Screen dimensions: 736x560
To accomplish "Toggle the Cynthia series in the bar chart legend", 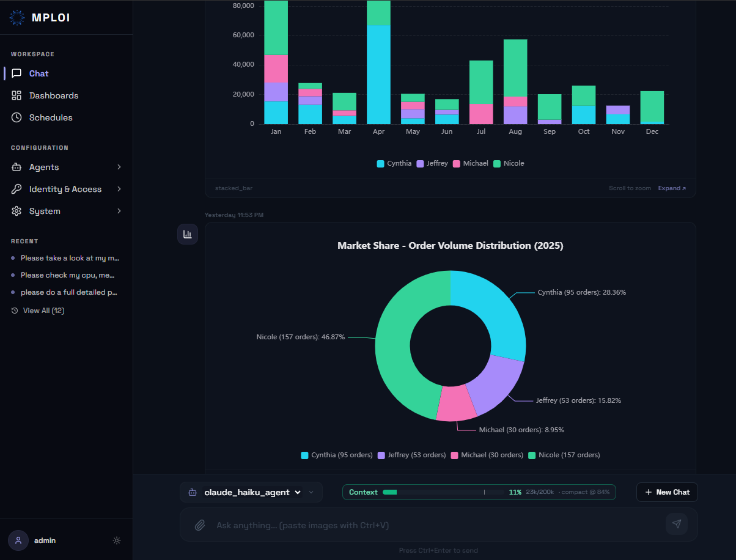I will [394, 163].
